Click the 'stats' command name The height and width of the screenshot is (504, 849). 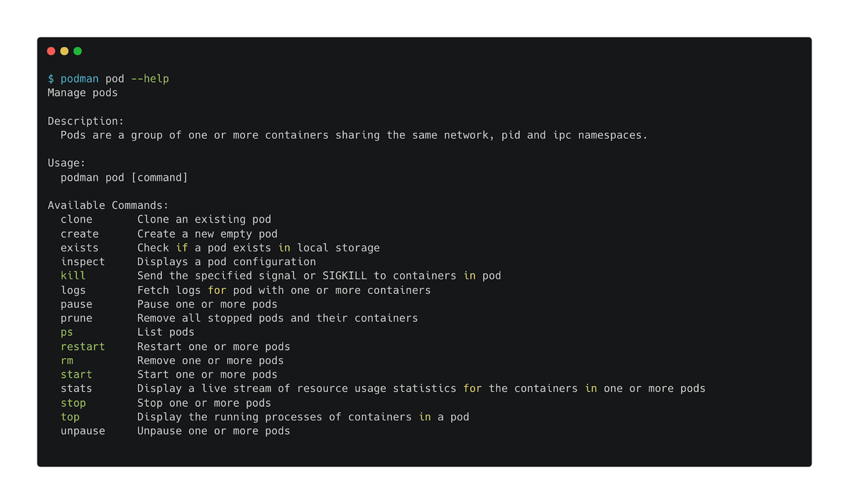76,389
